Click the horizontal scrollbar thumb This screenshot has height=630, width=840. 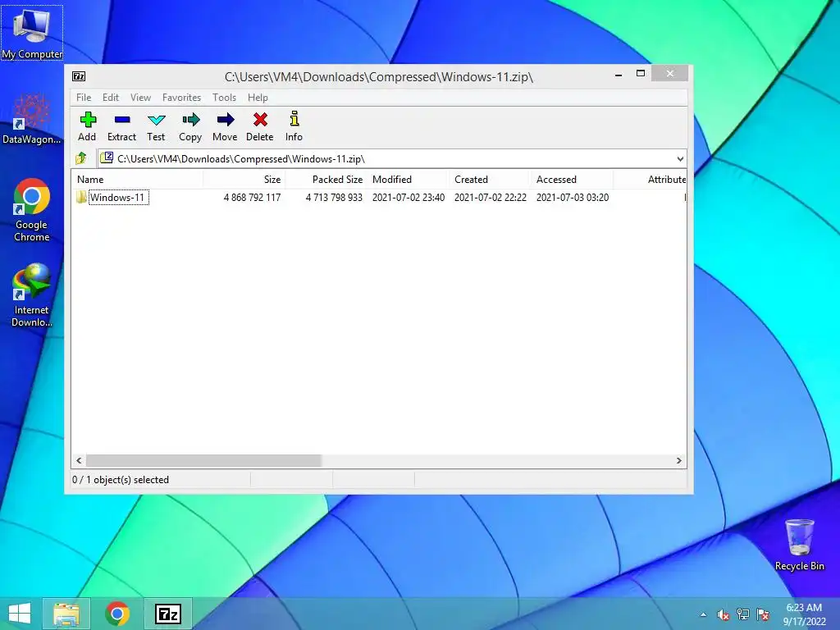coord(203,461)
